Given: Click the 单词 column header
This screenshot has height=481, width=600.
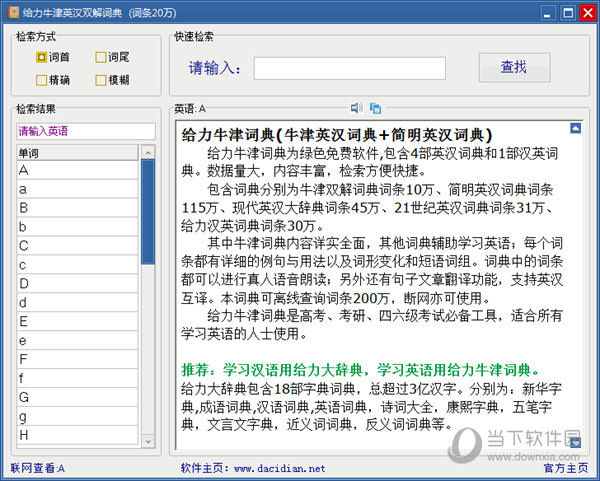Looking at the screenshot, I should pos(77,153).
